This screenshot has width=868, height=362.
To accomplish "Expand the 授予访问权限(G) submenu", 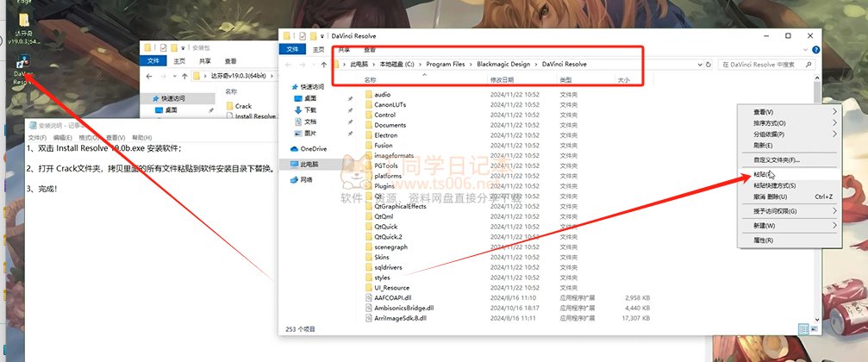I will click(834, 211).
